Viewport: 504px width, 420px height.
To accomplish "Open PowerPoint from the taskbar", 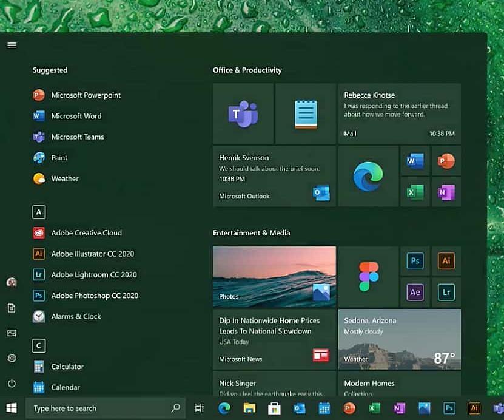I will coord(349,408).
